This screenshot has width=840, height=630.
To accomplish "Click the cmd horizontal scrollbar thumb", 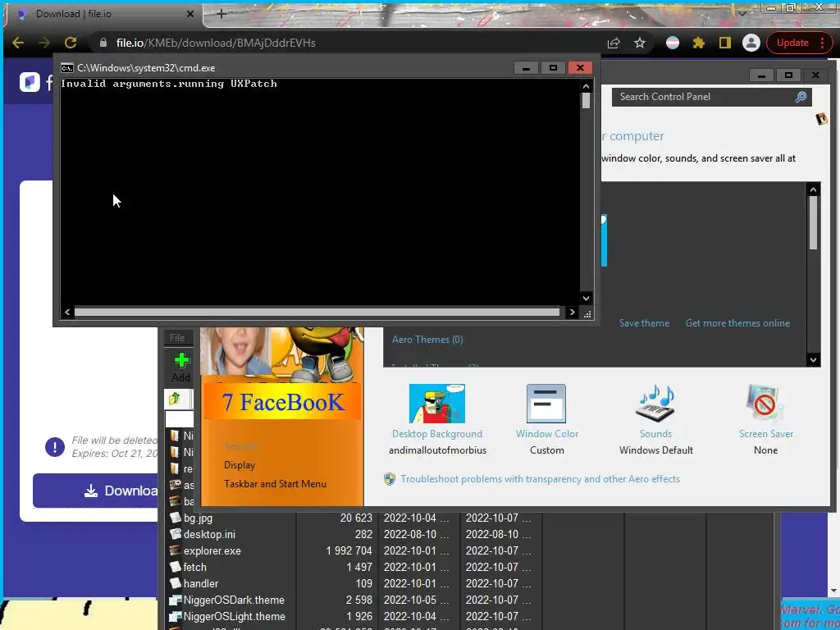I will pyautogui.click(x=317, y=313).
